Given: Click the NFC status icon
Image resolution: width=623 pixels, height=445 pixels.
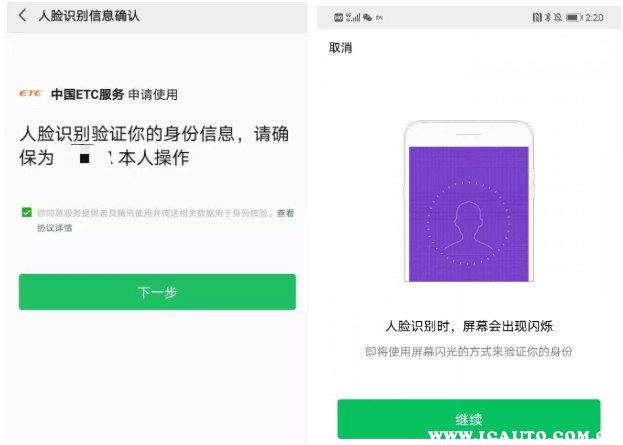Looking at the screenshot, I should click(537, 17).
